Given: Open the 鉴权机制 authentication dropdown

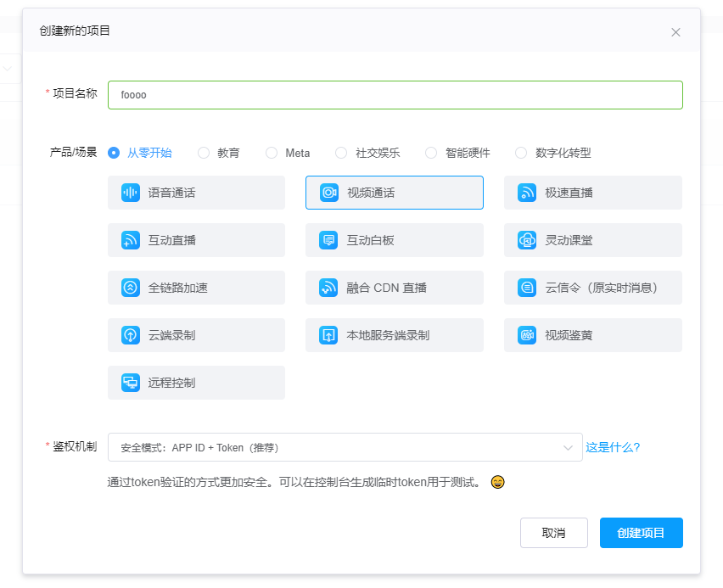Looking at the screenshot, I should coord(339,447).
